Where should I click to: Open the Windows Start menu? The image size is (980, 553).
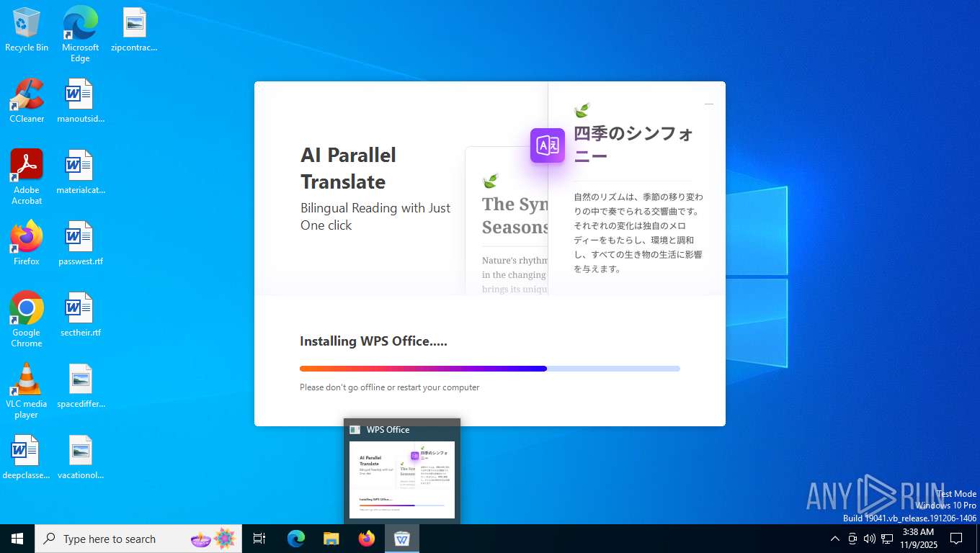(x=17, y=539)
